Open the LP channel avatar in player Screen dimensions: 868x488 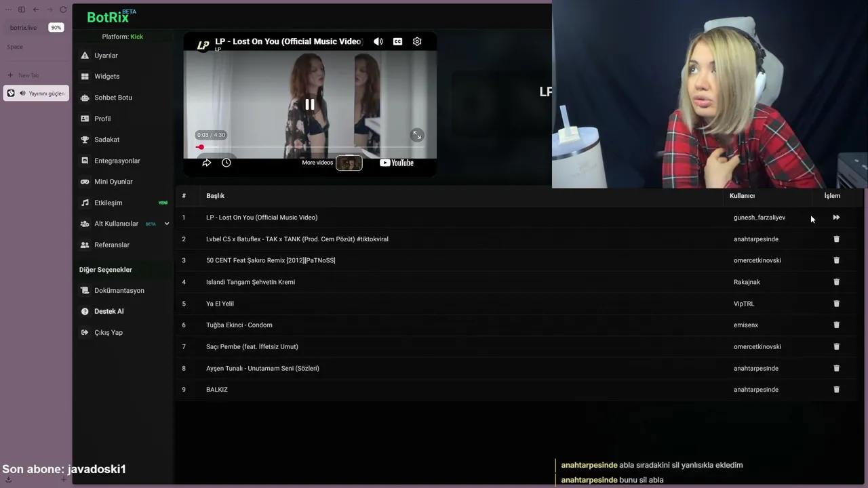click(203, 45)
